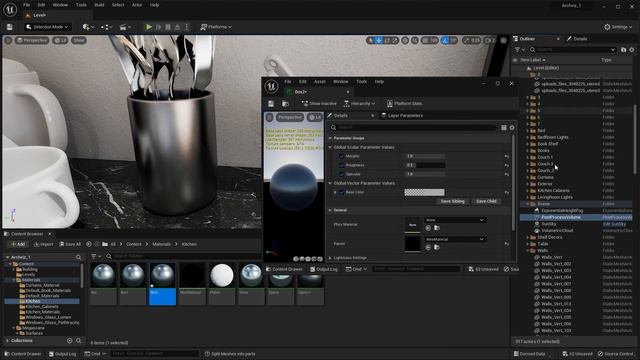Open the main editor Window menu
This screenshot has height=360, width=640.
coord(60,5)
